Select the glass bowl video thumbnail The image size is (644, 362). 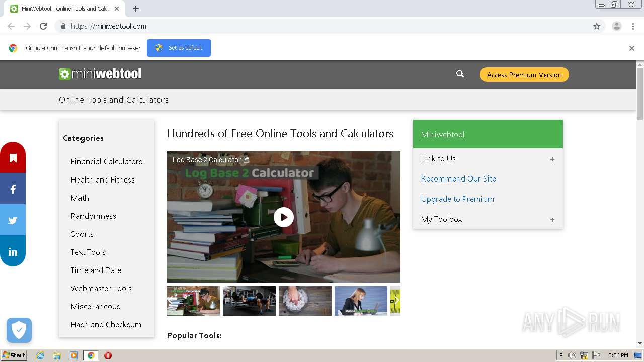pos(305,301)
